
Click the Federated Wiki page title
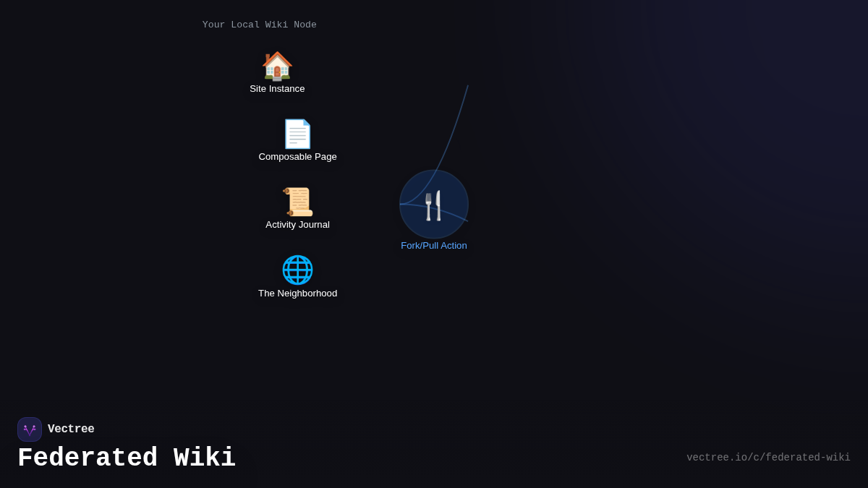127,457
